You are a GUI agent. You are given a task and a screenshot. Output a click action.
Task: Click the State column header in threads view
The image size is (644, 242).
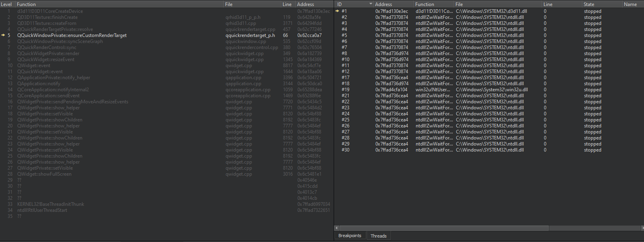pos(589,4)
